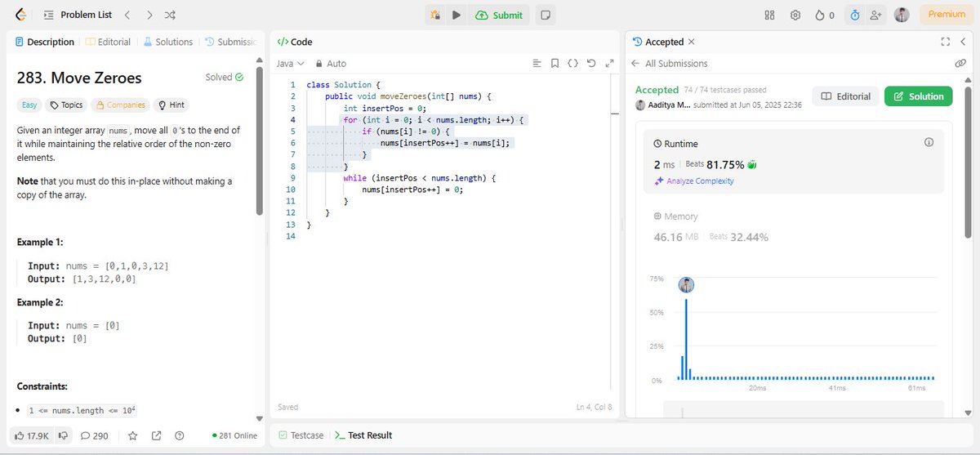Submit the solution
Image resolution: width=980 pixels, height=455 pixels.
498,15
